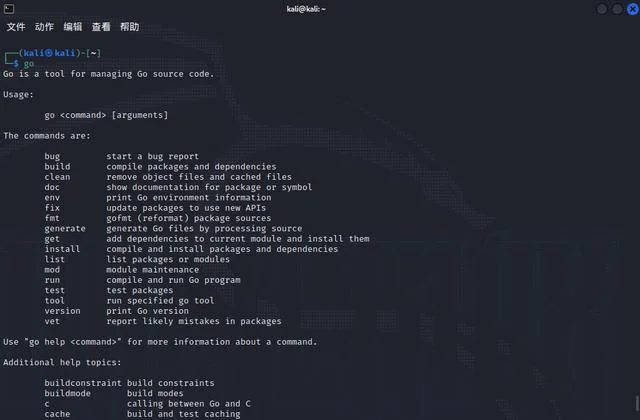Click the 'go <command> [arguments]' usage line
This screenshot has width=640, height=420.
click(106, 115)
